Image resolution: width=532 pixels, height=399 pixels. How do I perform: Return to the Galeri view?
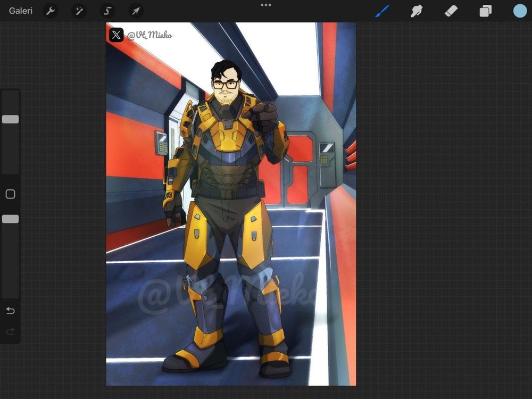point(20,11)
